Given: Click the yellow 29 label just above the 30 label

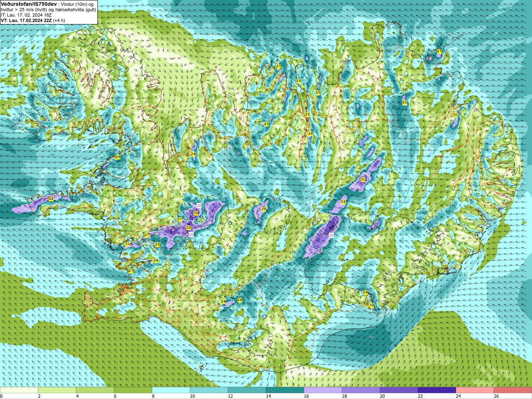Looking at the screenshot, I should click(x=365, y=293).
